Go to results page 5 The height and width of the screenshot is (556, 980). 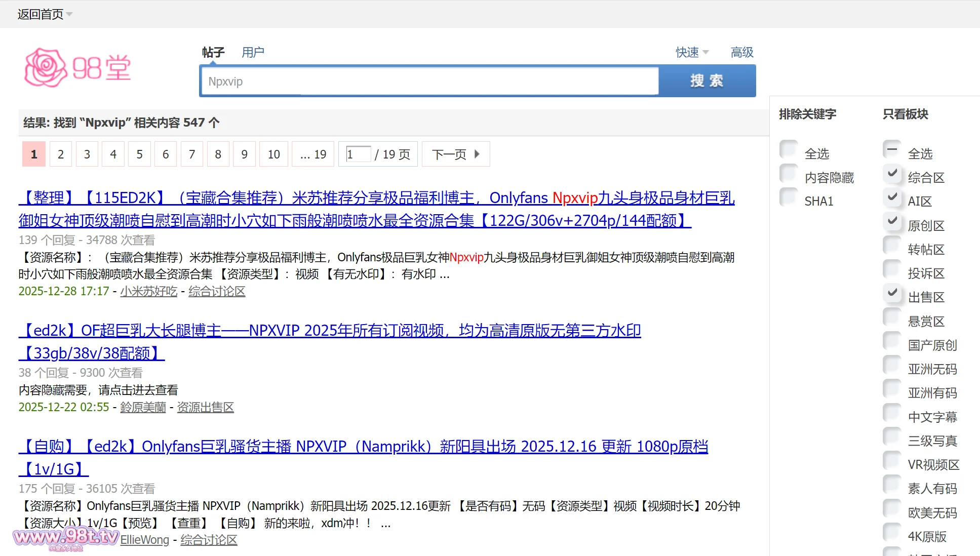coord(139,154)
